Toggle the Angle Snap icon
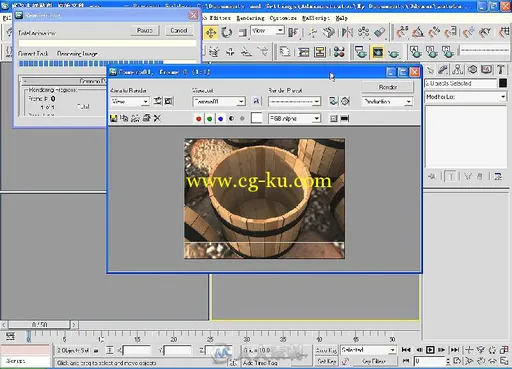The image size is (512, 369). tap(418, 32)
